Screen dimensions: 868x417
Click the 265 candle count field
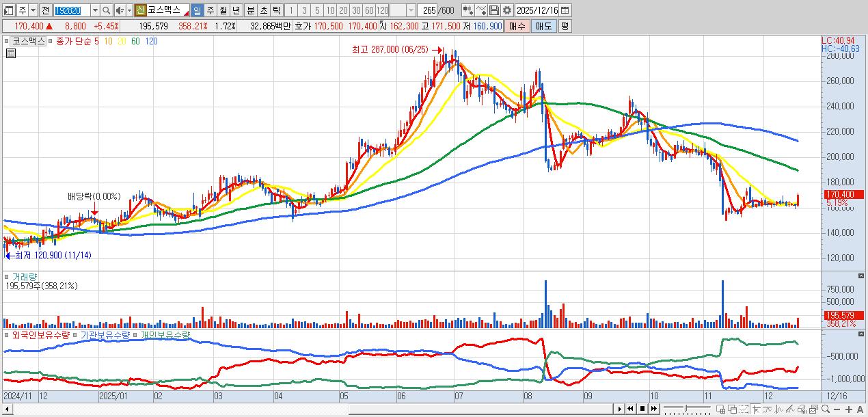429,11
